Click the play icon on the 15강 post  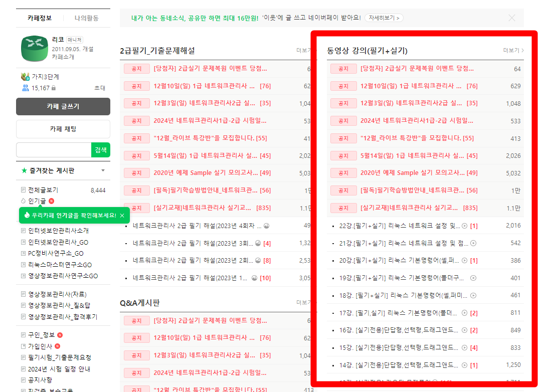pos(464,348)
